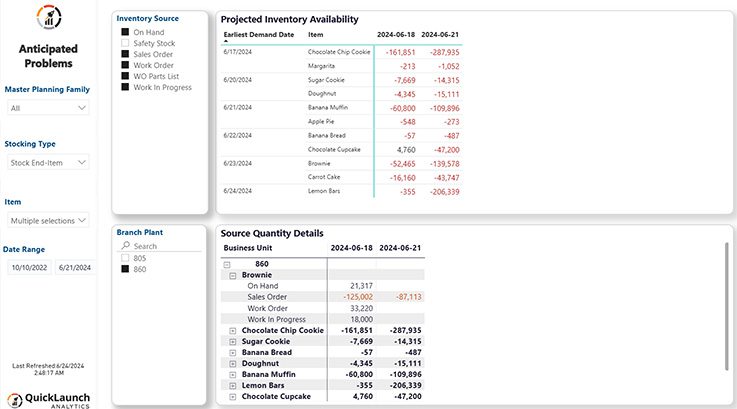The height and width of the screenshot is (409, 737).
Task: Expand the Chocolate Chip Cookie row
Action: coord(233,330)
